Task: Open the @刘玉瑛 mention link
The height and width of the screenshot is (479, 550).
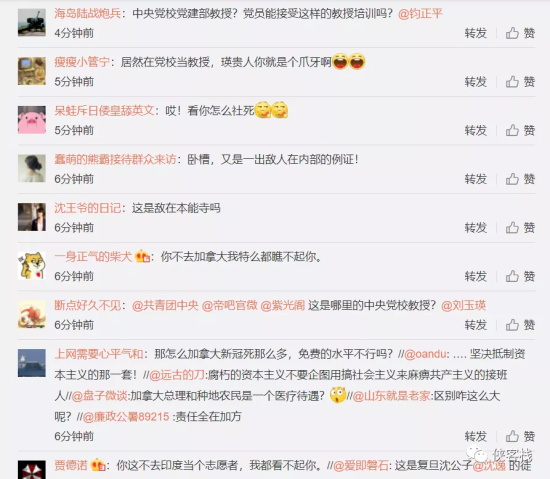Action: [463, 305]
